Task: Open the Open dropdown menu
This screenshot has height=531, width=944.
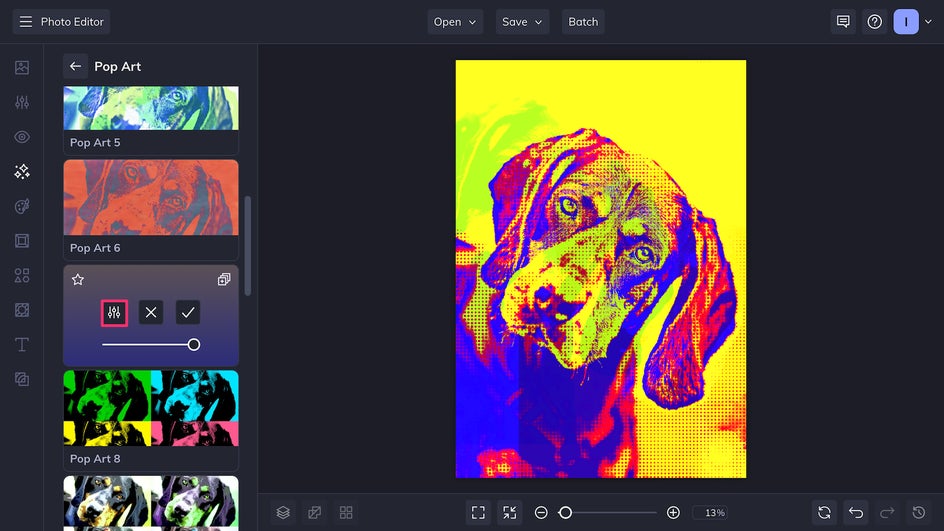Action: coord(455,22)
